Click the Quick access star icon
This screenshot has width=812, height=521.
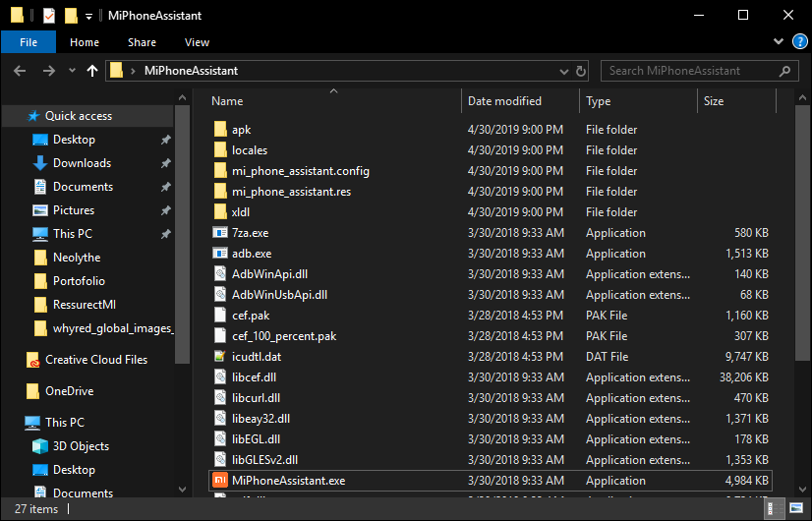pyautogui.click(x=33, y=116)
